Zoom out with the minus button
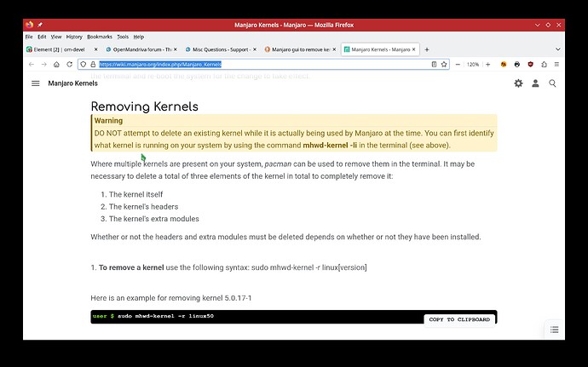Image resolution: width=588 pixels, height=367 pixels. click(458, 65)
